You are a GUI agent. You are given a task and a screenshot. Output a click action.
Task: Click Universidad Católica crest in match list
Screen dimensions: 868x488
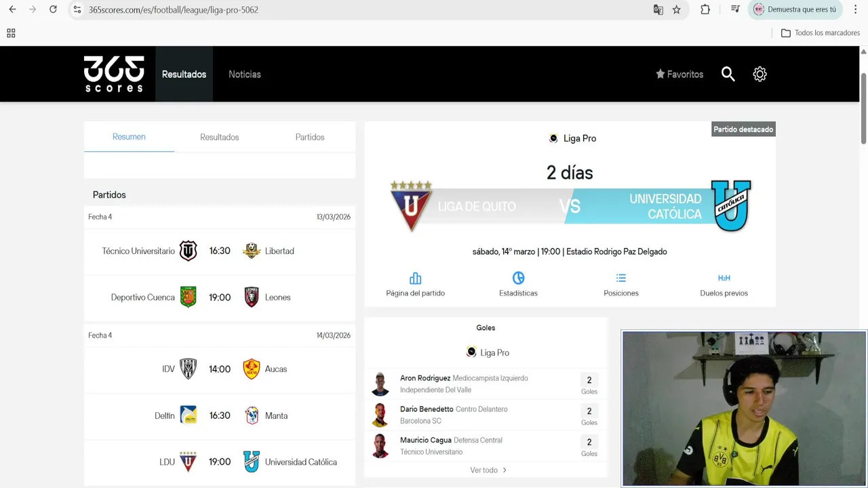coord(252,462)
